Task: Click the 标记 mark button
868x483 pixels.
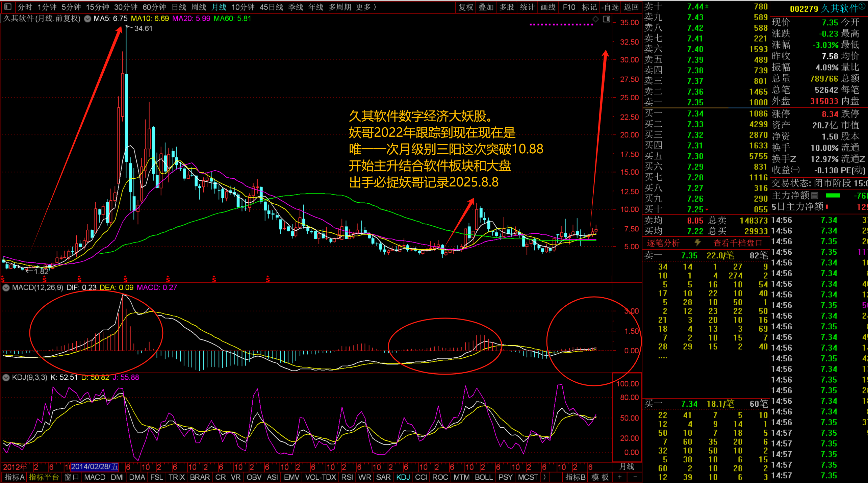Action: tap(589, 7)
